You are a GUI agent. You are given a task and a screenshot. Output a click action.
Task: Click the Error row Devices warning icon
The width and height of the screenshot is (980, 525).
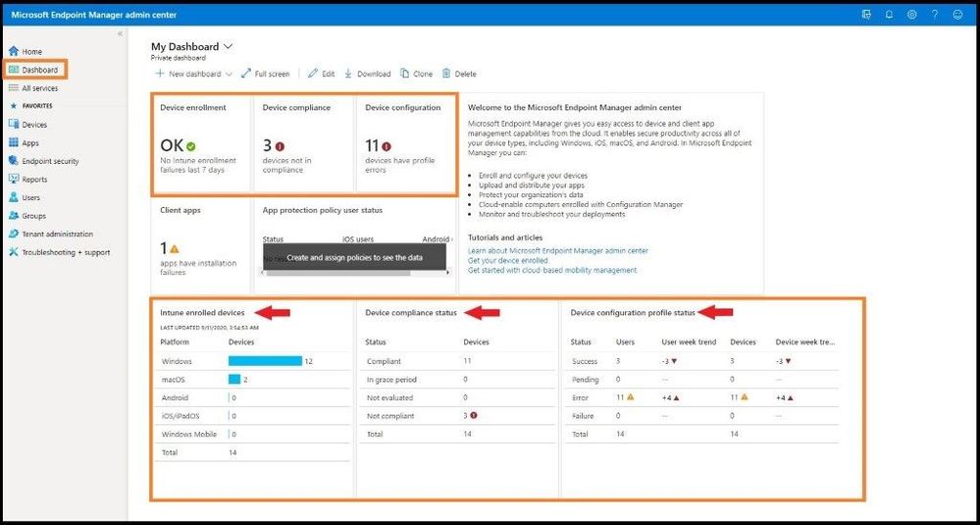745,396
